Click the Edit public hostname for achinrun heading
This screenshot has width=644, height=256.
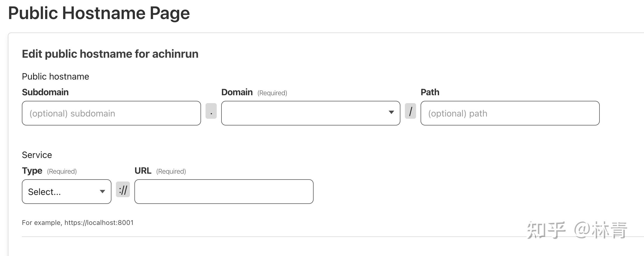click(110, 53)
